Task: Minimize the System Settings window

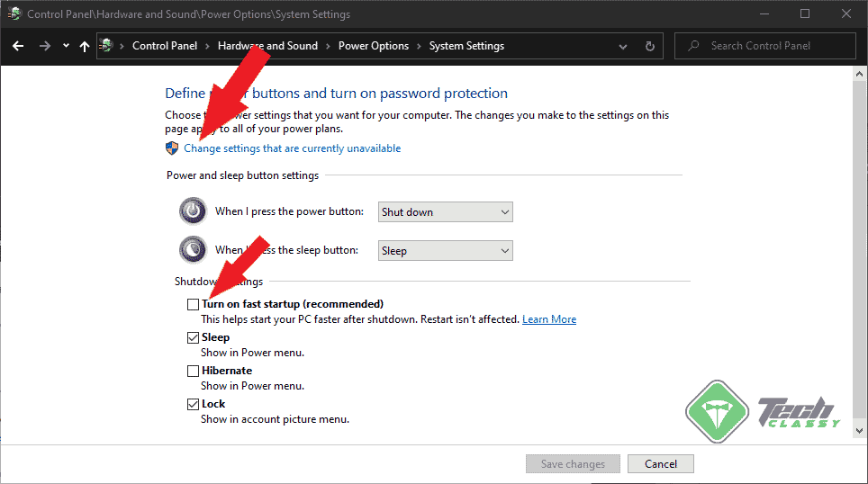Action: (764, 13)
